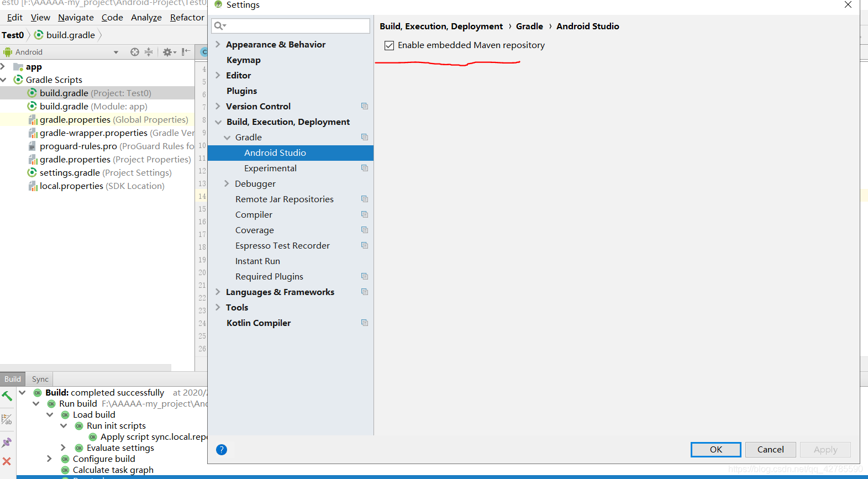The height and width of the screenshot is (479, 868).
Task: Expand Appearance & Behavior settings
Action: (x=218, y=44)
